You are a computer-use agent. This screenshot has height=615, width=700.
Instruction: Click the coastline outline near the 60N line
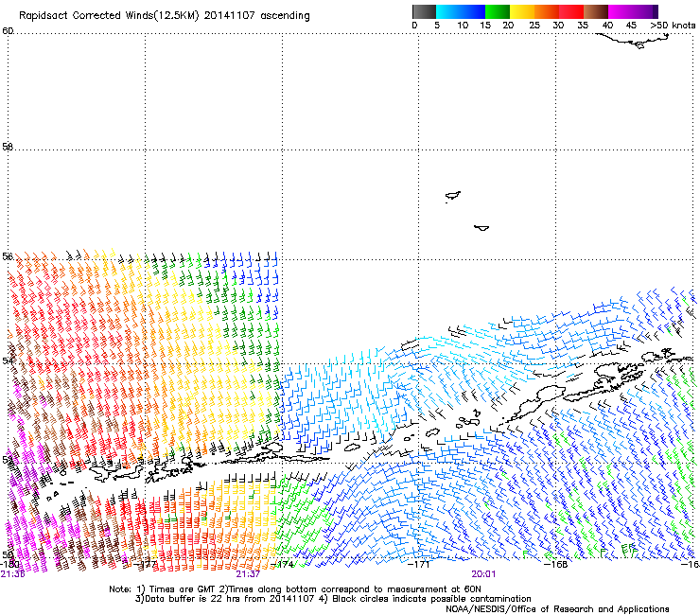(633, 40)
